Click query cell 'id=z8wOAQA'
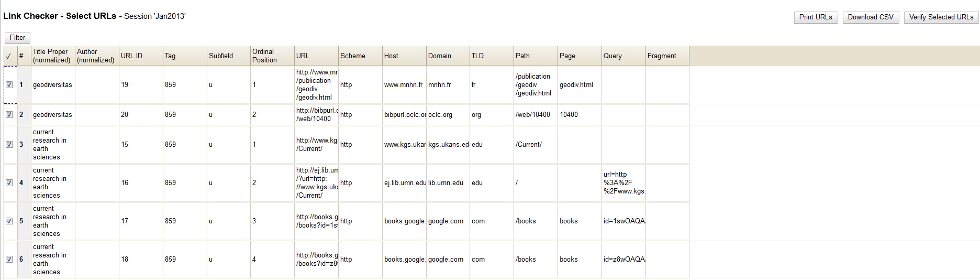 click(x=623, y=259)
